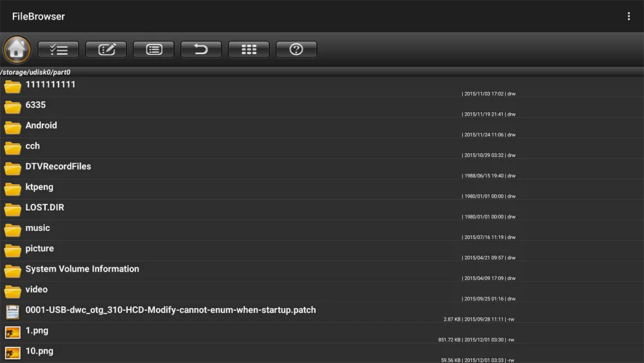Click date 2015/11/19 21:41 of 6335
644x363 pixels.
484,114
